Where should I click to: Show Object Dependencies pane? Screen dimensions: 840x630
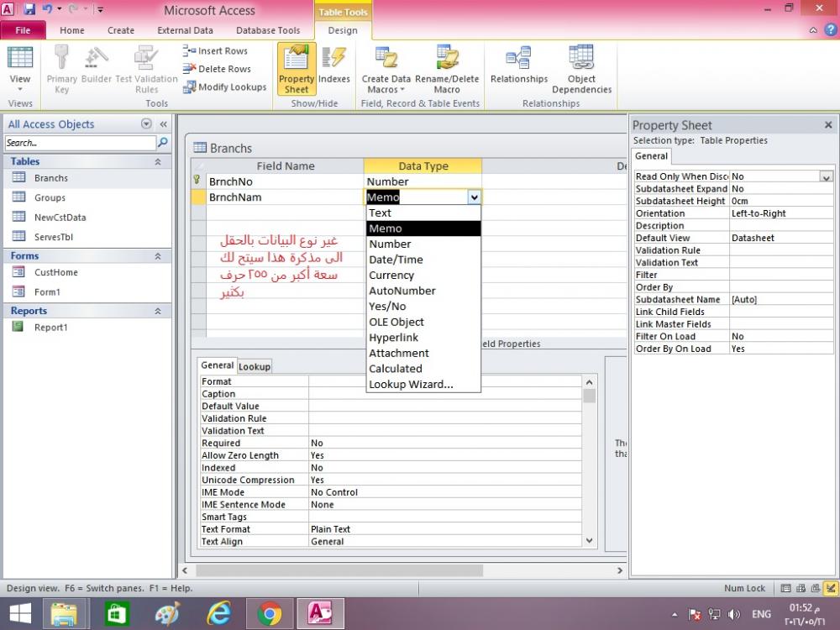[582, 70]
